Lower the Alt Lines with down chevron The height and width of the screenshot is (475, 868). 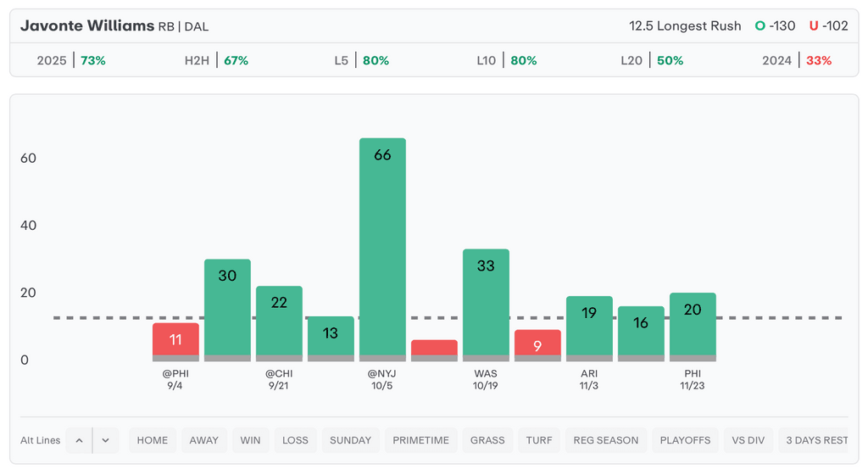pos(105,440)
